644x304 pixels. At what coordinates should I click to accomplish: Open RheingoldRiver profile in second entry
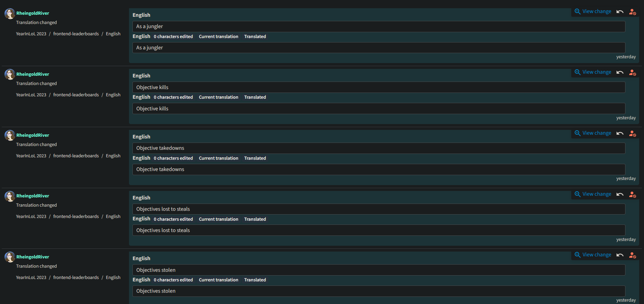pos(33,74)
